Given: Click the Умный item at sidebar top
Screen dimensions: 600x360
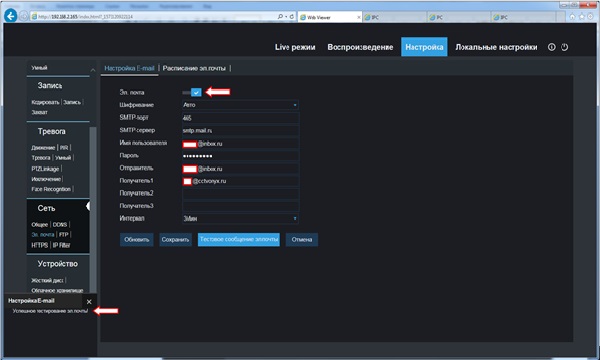Looking at the screenshot, I should tap(39, 68).
